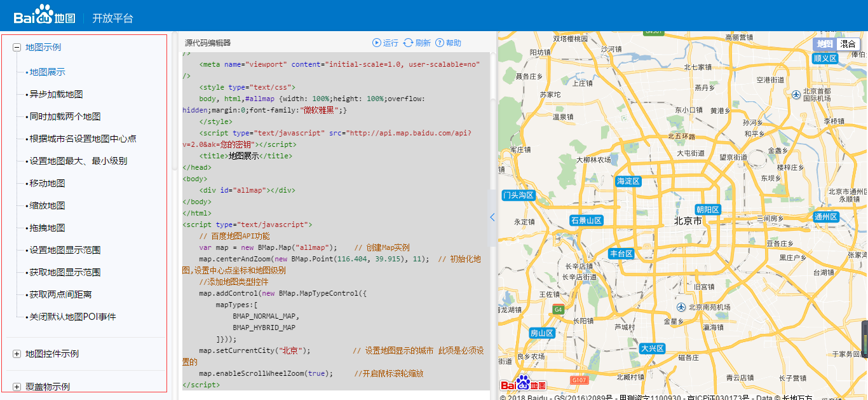Click the 刷新 text label
868x400 pixels.
pos(423,43)
